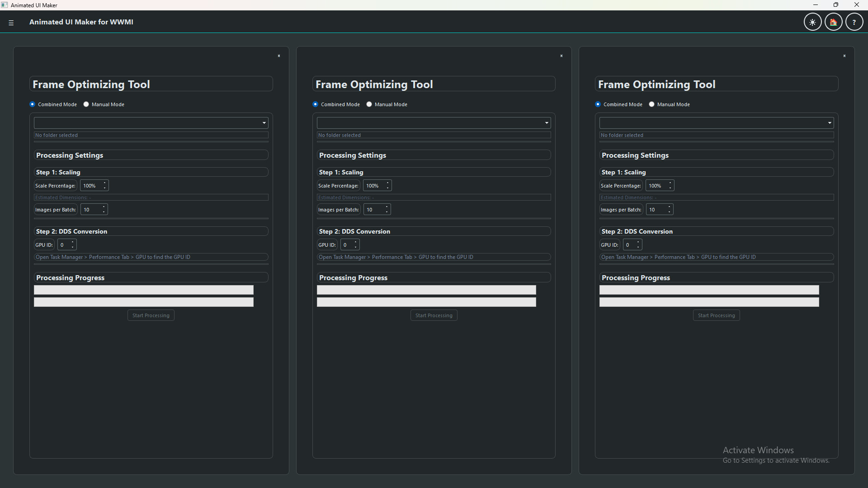Increase Scale Percentage with the stepper arrow

(104, 183)
